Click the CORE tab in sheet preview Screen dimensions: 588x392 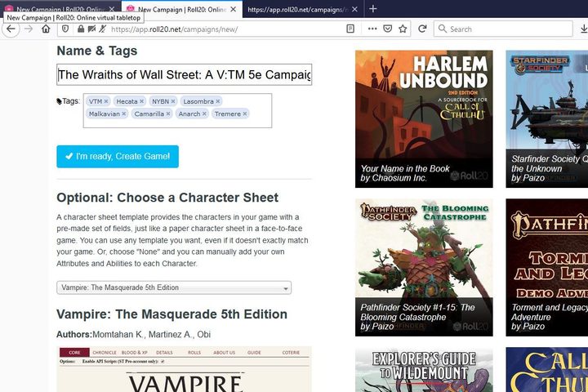click(74, 353)
